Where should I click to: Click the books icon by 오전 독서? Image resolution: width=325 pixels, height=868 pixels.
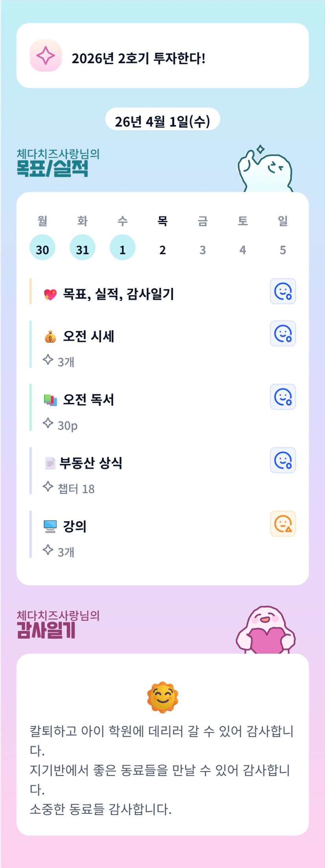click(50, 400)
